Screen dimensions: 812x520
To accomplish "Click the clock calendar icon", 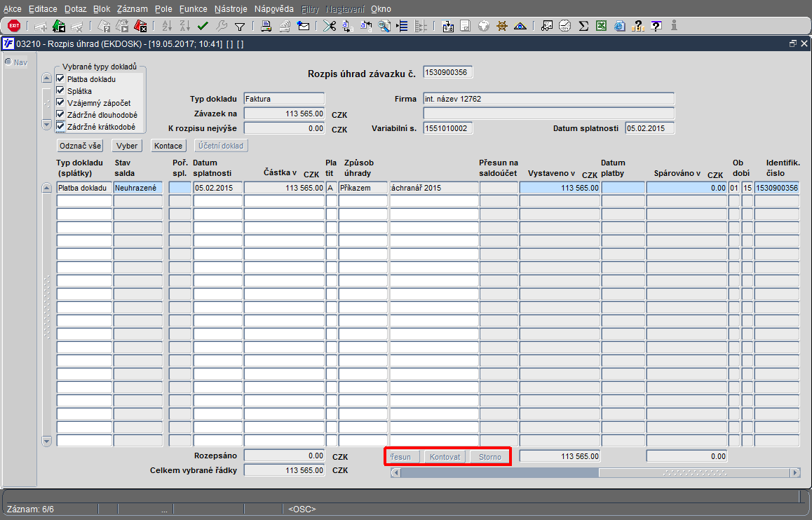I will tap(565, 26).
